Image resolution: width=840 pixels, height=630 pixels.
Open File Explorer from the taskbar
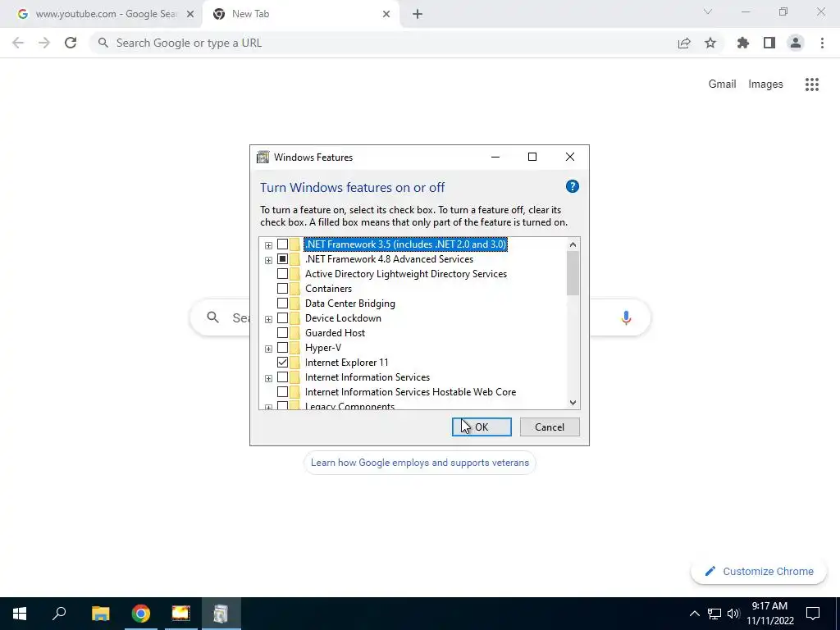coord(100,614)
